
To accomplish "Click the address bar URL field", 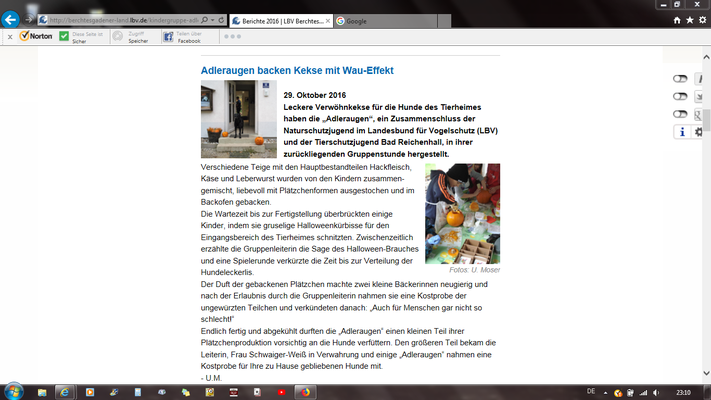I will (123, 20).
